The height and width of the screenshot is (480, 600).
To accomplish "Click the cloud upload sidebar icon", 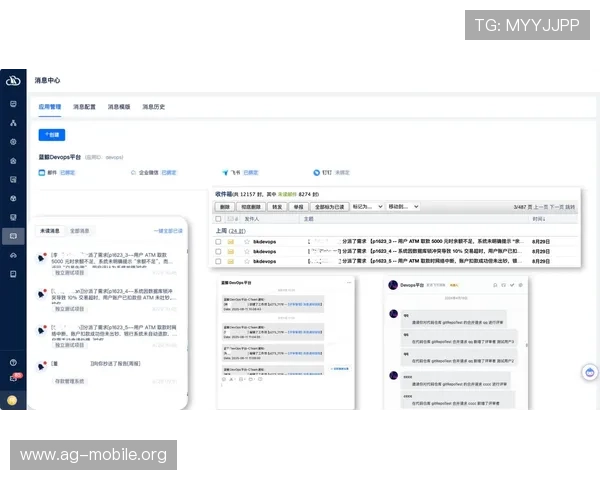I will (x=13, y=255).
